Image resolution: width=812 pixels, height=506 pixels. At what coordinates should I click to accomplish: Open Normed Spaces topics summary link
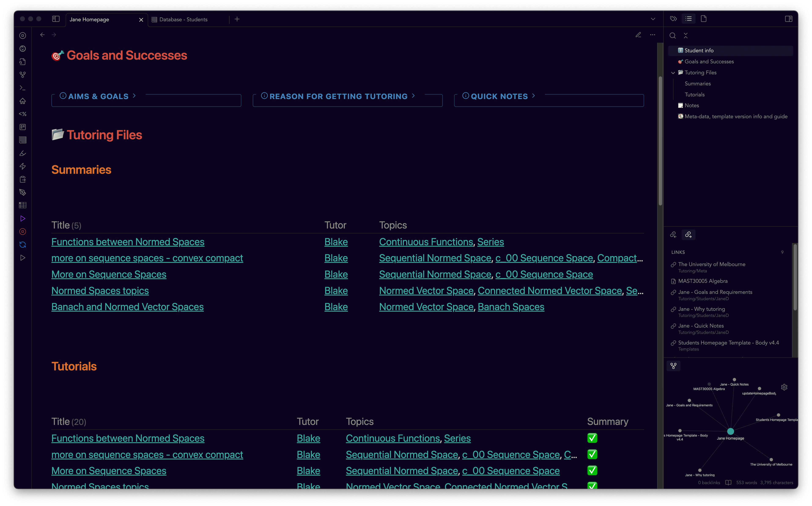click(100, 291)
